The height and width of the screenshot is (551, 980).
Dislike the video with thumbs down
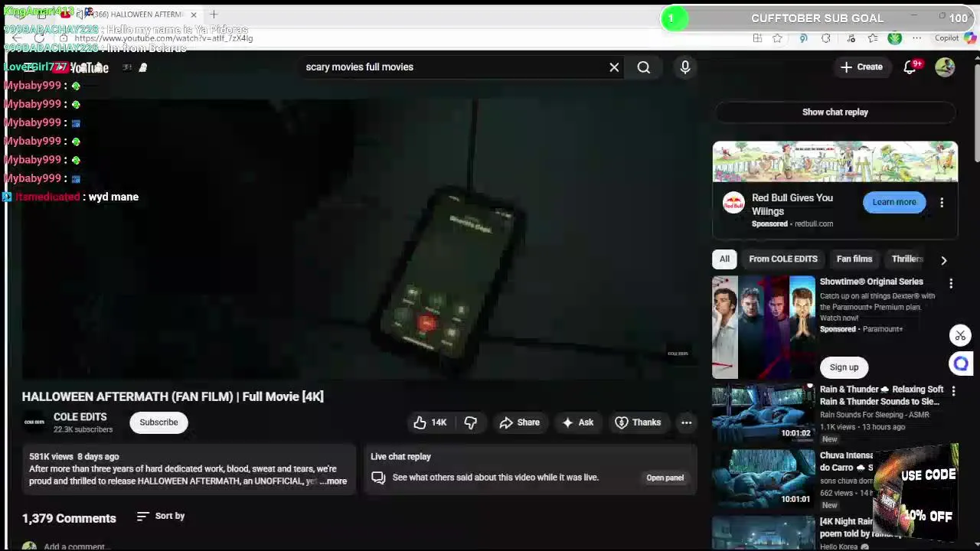tap(471, 422)
